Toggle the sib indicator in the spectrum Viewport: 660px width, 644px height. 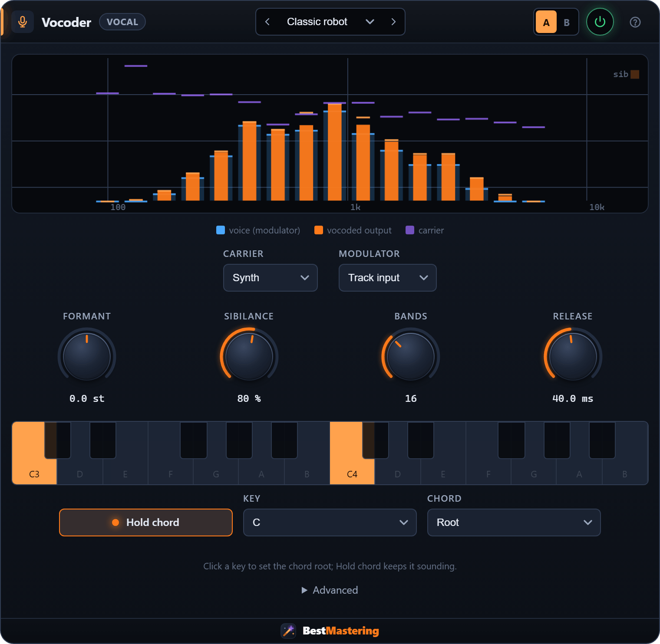(634, 74)
